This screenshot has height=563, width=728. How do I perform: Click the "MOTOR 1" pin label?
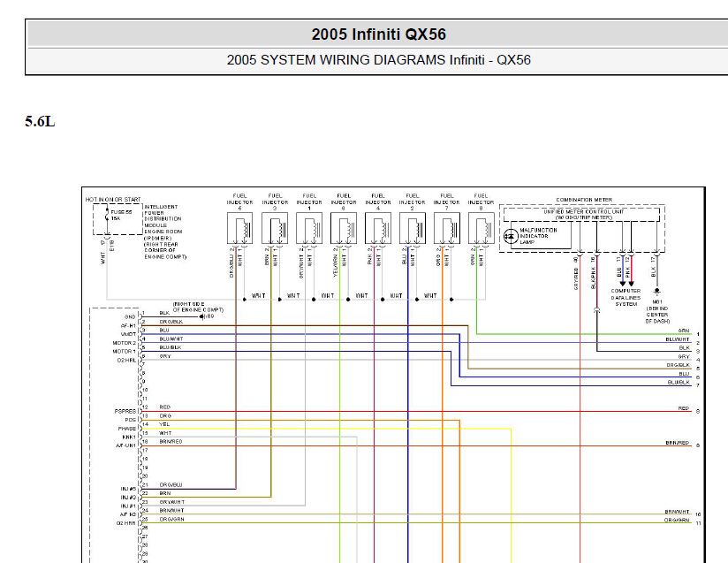point(124,351)
